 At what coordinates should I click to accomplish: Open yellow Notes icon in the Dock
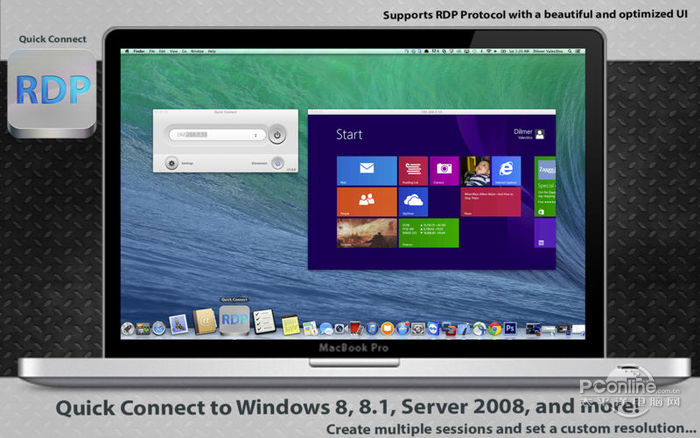tap(291, 325)
